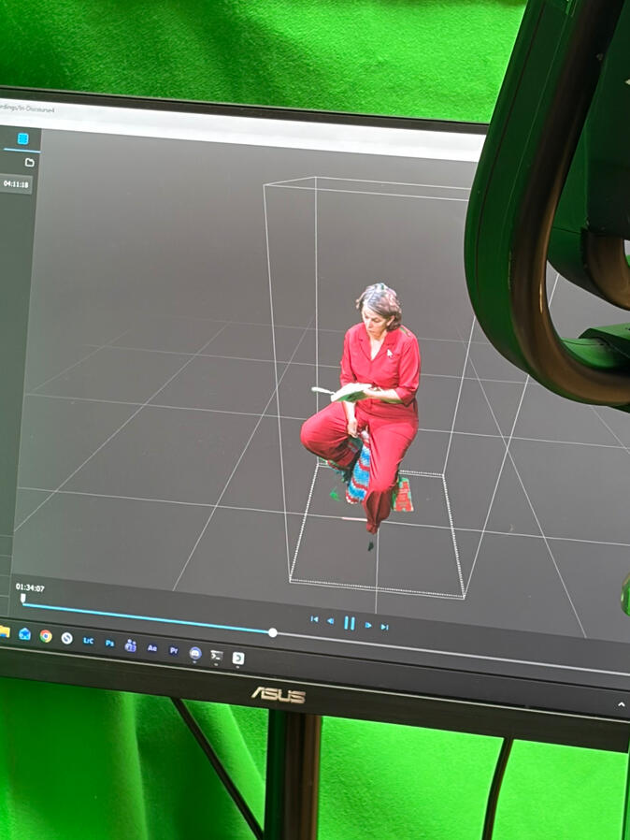Click the 01:34:07 current time display
The image size is (630, 840).
29,587
